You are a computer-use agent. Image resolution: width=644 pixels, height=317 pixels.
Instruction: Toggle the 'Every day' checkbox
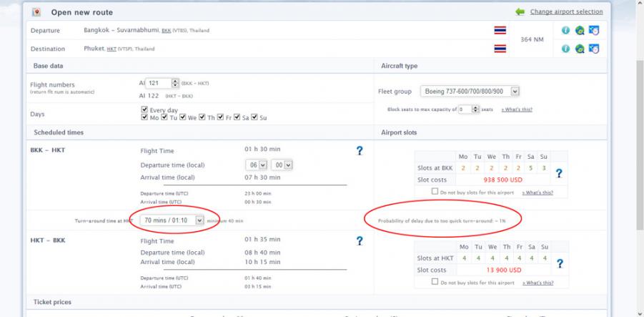pyautogui.click(x=145, y=109)
